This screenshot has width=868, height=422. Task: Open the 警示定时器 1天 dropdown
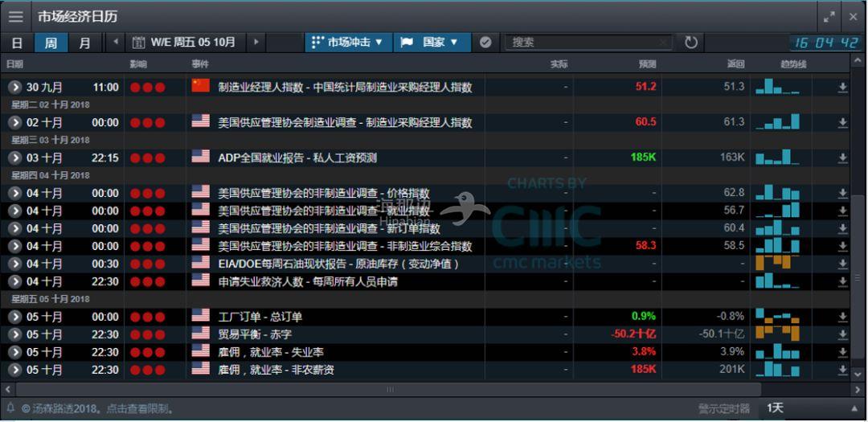[810, 408]
